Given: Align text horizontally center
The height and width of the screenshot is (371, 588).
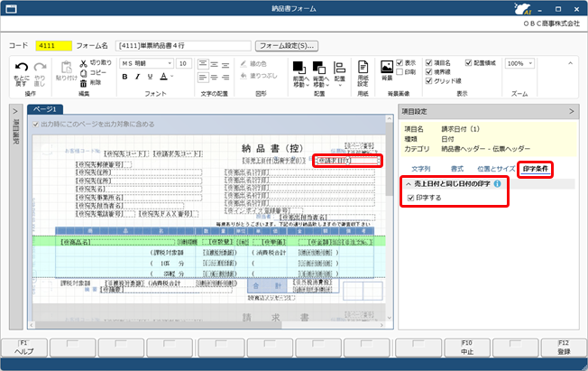Looking at the screenshot, I should tap(214, 78).
